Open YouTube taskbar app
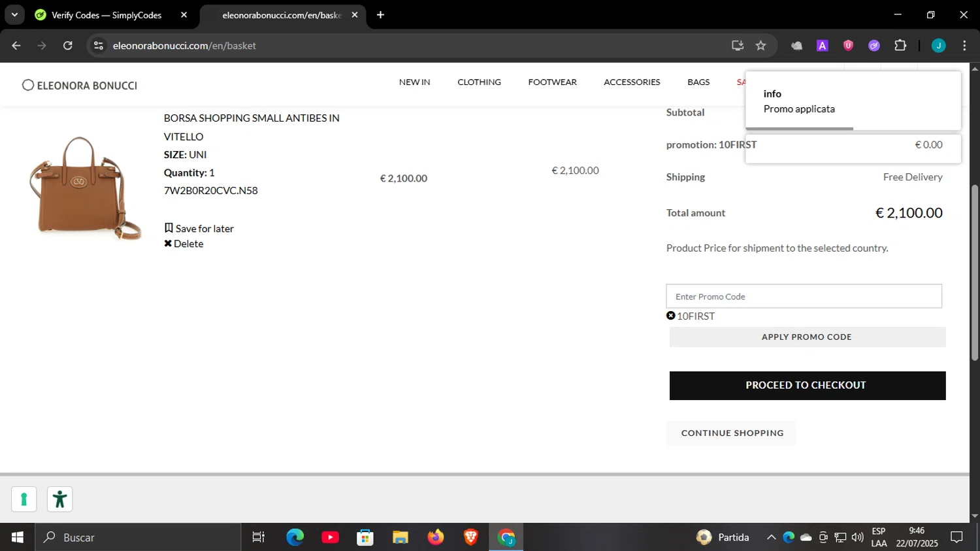 click(x=330, y=537)
